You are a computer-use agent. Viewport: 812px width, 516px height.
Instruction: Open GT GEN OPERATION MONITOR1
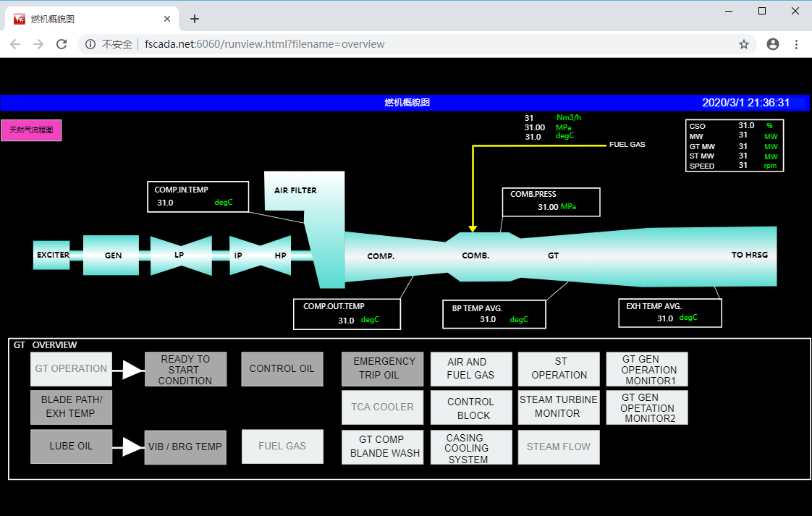tap(647, 369)
